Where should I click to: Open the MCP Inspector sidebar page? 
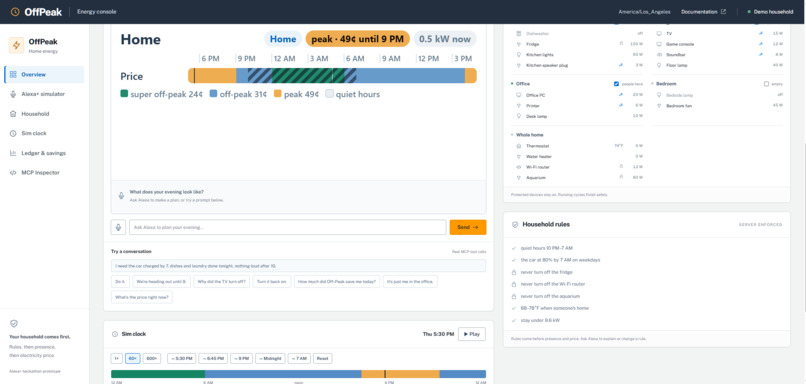coord(44,173)
